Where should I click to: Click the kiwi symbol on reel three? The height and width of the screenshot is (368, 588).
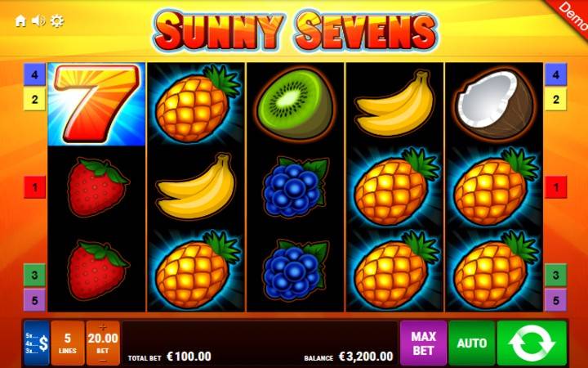[x=295, y=104]
